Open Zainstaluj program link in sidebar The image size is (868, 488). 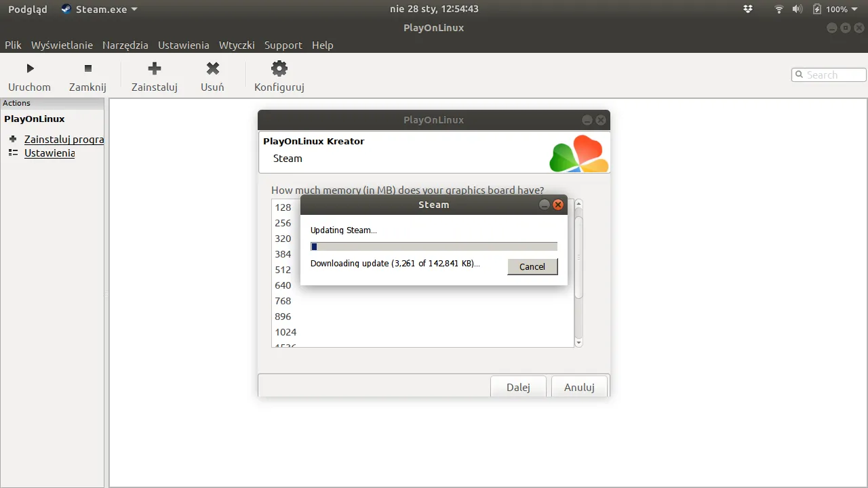pos(64,139)
